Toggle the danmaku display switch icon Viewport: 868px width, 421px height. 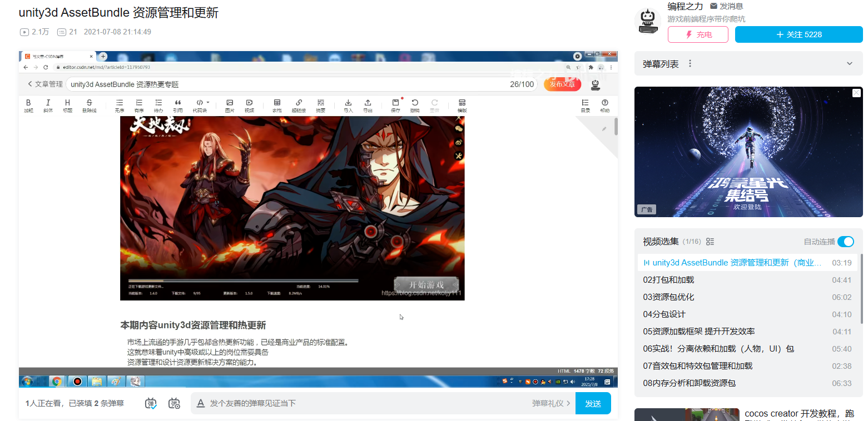151,403
